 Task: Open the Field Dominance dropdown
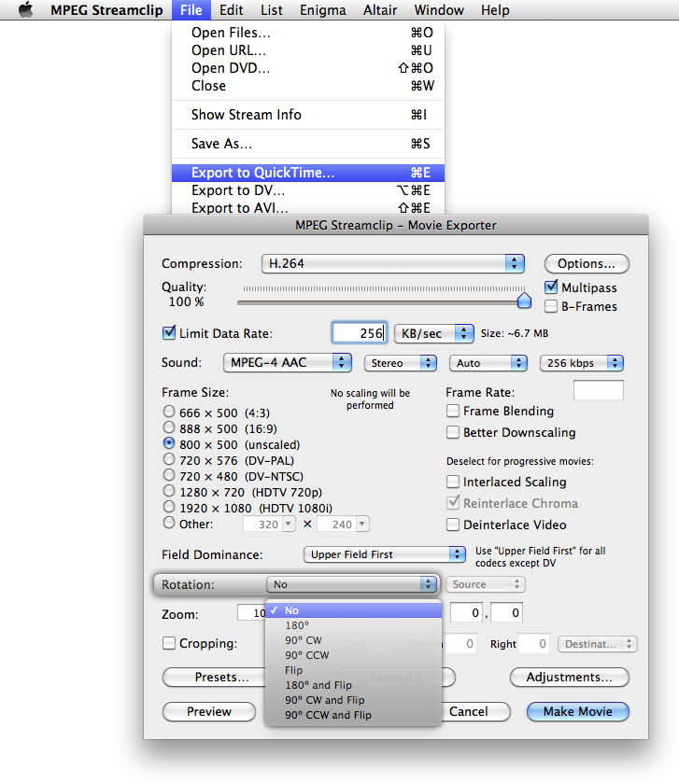pyautogui.click(x=384, y=554)
